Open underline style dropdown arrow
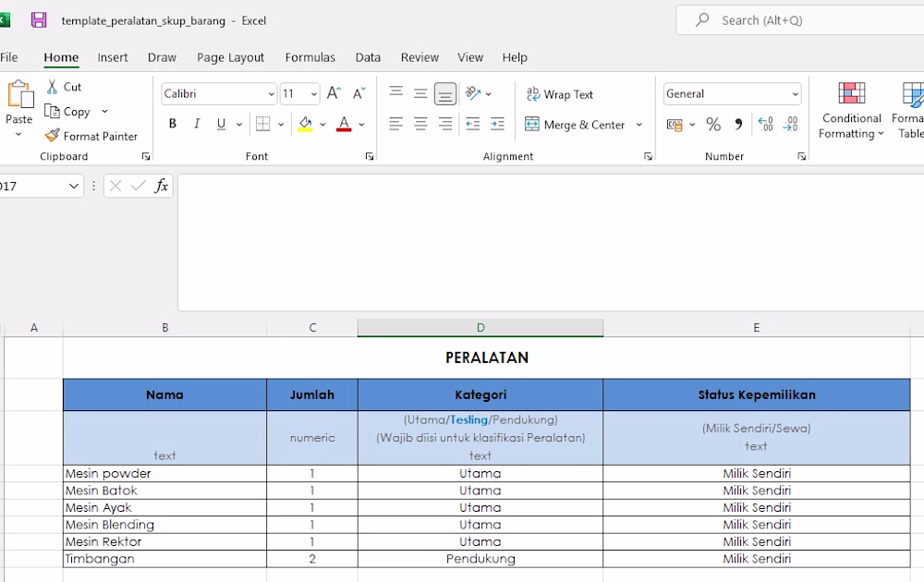Viewport: 924px width, 582px height. coord(238,125)
